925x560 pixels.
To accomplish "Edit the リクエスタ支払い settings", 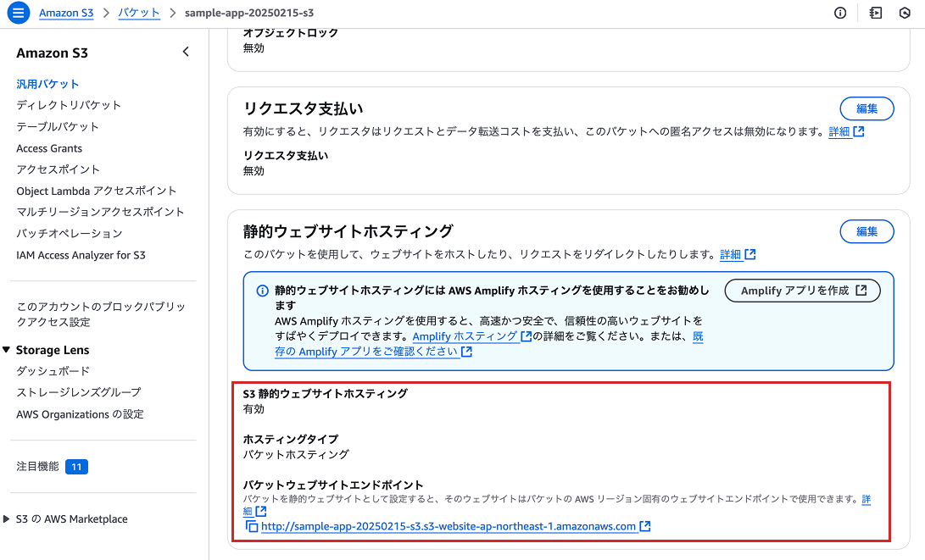I will point(866,108).
